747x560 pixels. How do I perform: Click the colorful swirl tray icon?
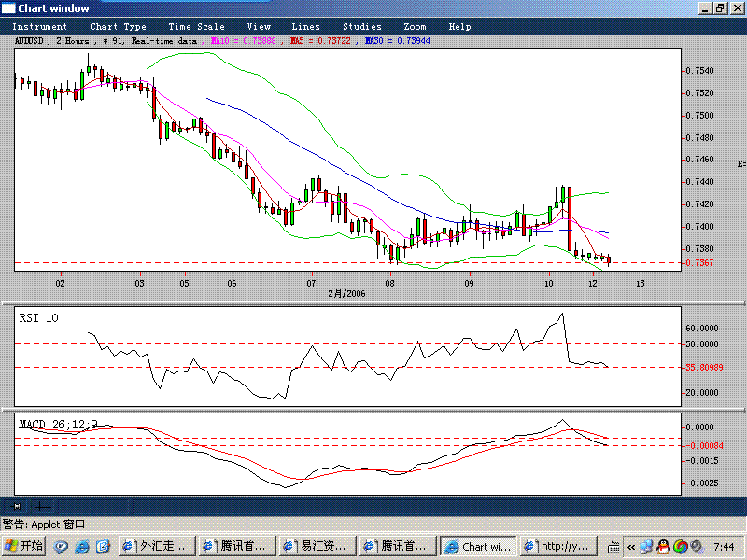coord(681,547)
